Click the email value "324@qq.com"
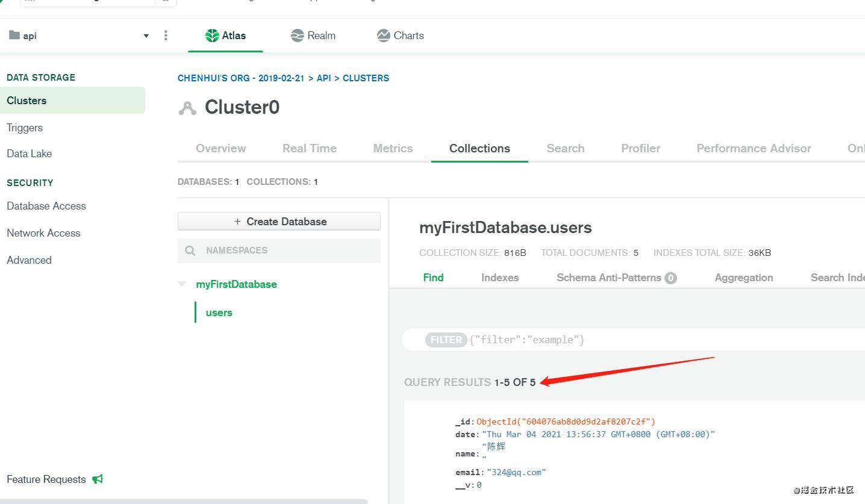The height and width of the screenshot is (504, 865). [x=516, y=472]
